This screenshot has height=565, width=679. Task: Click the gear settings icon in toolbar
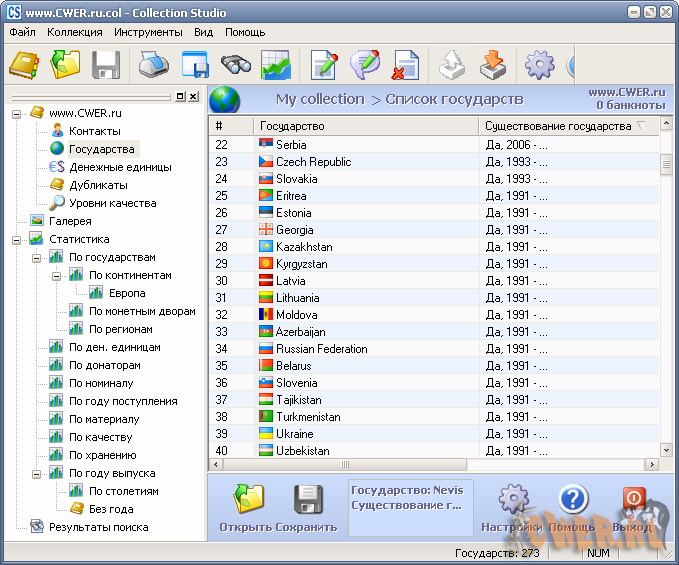(539, 65)
